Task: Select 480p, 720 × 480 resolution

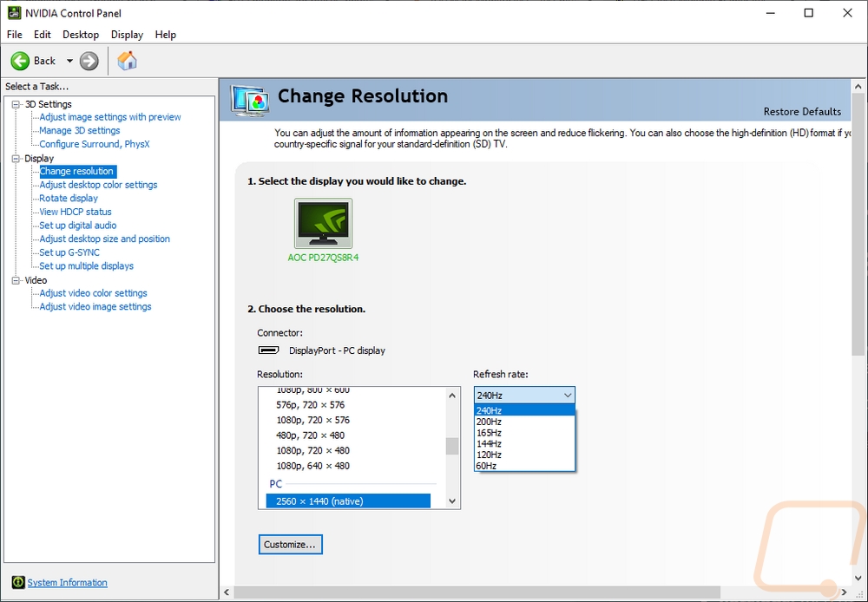Action: pyautogui.click(x=311, y=435)
